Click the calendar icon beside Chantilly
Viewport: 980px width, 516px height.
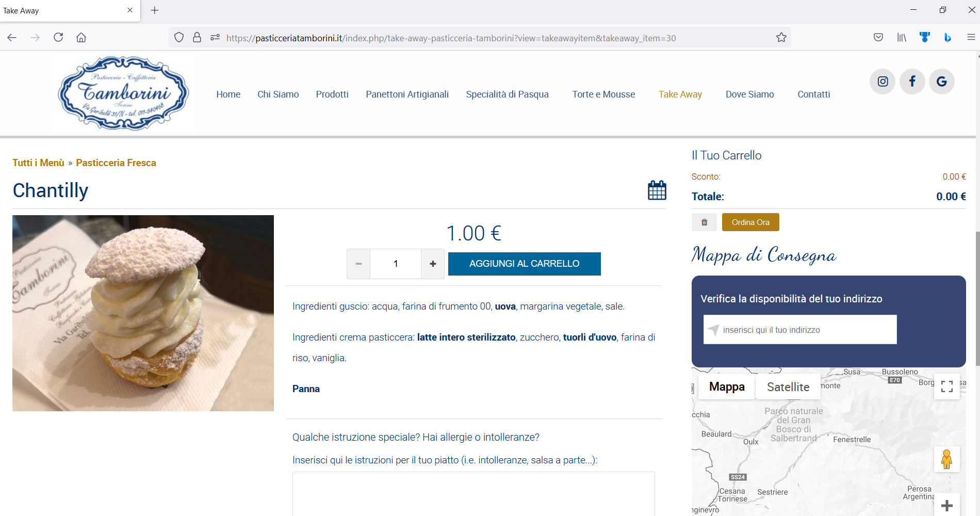click(x=657, y=190)
